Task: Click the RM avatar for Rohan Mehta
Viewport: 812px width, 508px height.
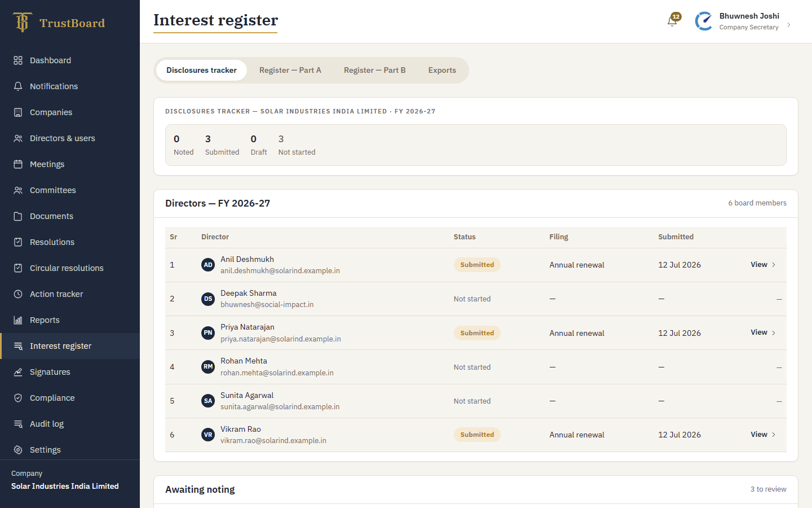Action: tap(208, 367)
